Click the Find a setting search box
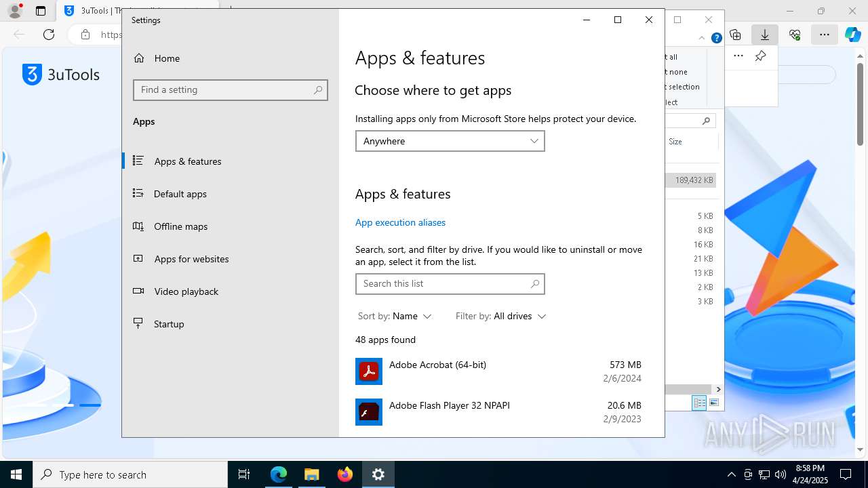This screenshot has width=868, height=488. click(231, 89)
